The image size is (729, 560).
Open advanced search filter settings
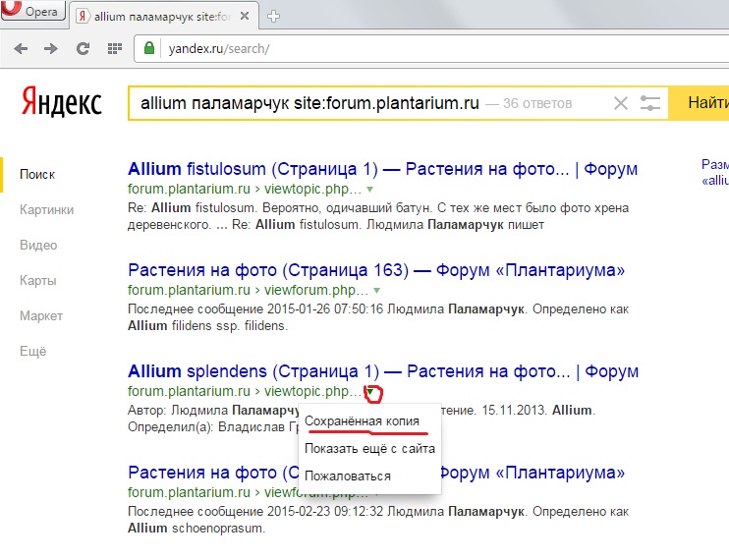click(x=649, y=103)
